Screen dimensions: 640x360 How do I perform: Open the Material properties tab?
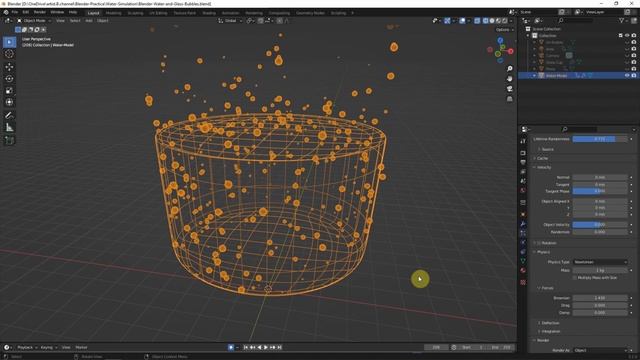pos(523,270)
